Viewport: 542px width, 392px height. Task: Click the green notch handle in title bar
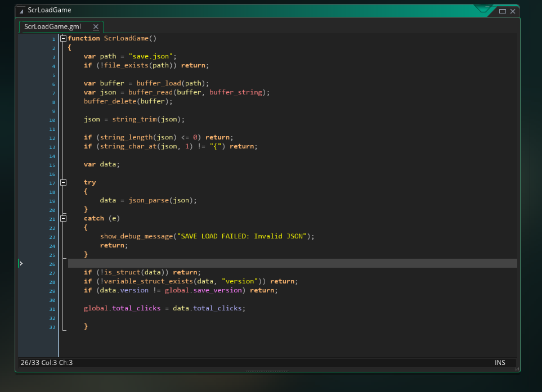tap(483, 9)
